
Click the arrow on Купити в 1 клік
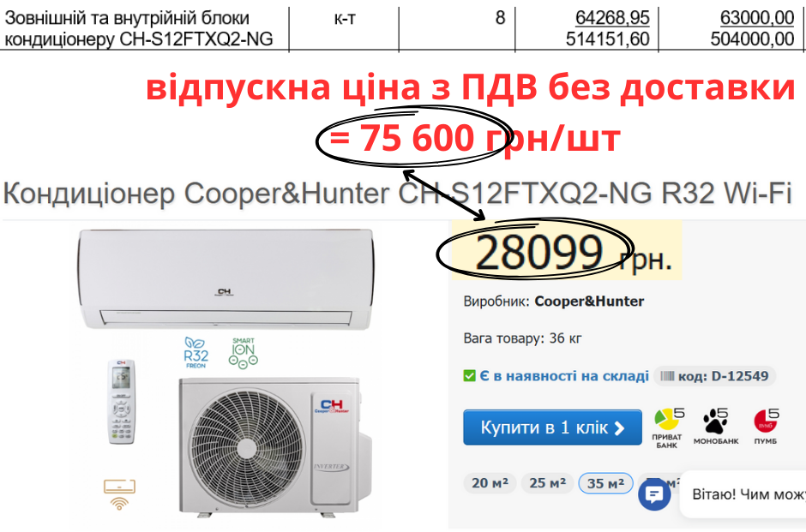click(620, 427)
